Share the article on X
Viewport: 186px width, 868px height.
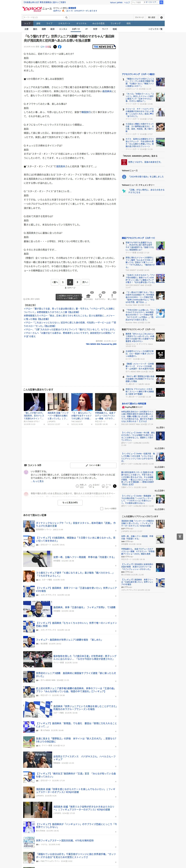click(x=55, y=47)
